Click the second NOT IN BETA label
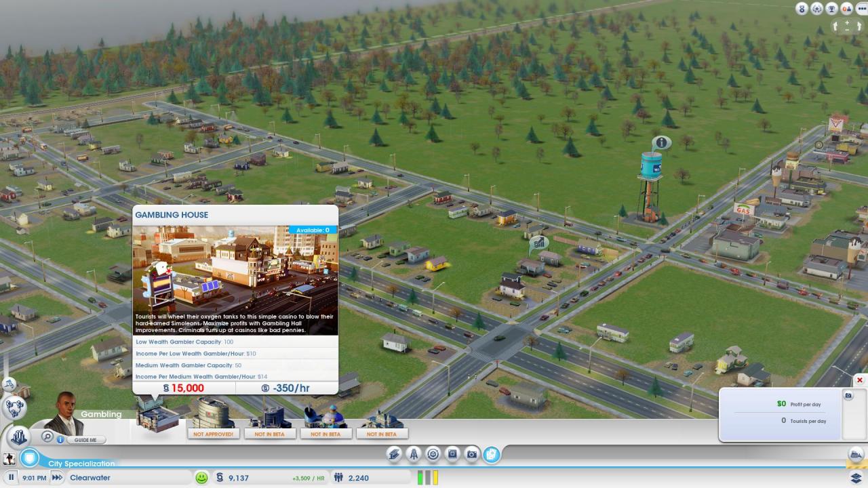This screenshot has width=868, height=488. (x=325, y=434)
